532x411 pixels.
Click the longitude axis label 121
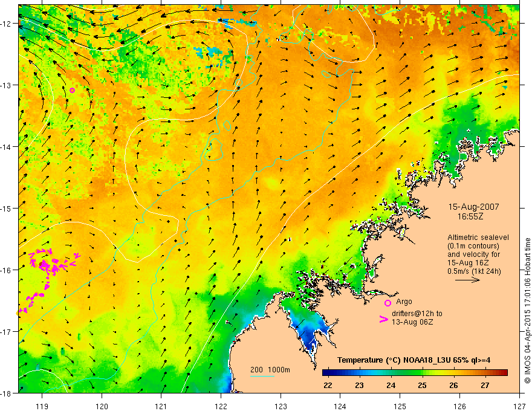tap(161, 406)
